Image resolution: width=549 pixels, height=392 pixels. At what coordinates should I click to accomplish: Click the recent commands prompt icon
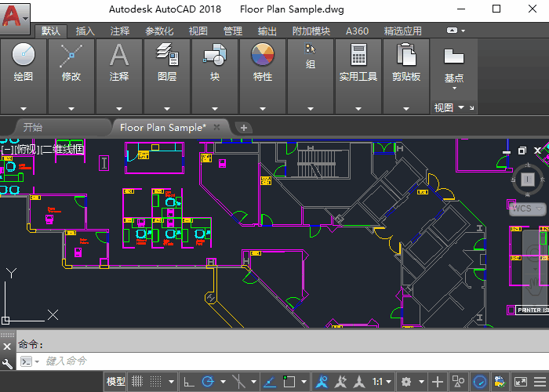click(27, 361)
